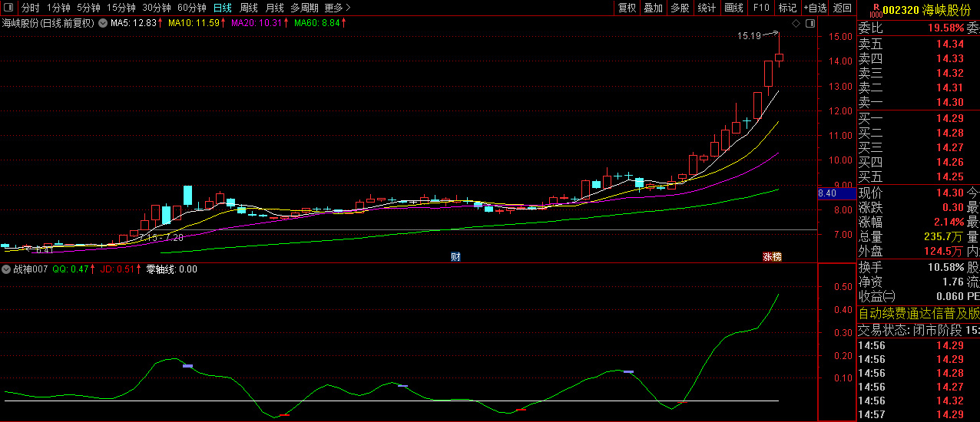
Task: Click the 复权 button
Action: (627, 8)
